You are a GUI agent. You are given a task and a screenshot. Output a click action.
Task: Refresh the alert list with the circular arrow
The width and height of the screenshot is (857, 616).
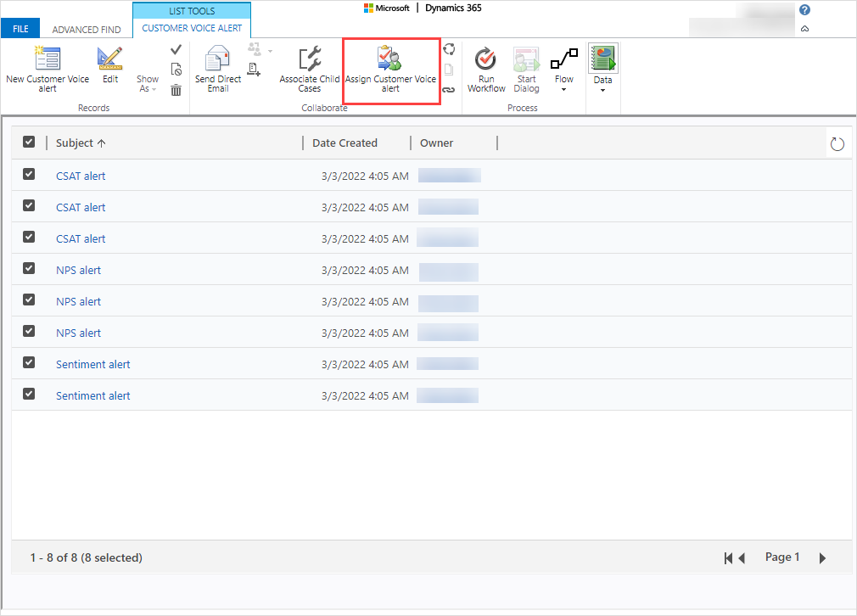(x=837, y=144)
